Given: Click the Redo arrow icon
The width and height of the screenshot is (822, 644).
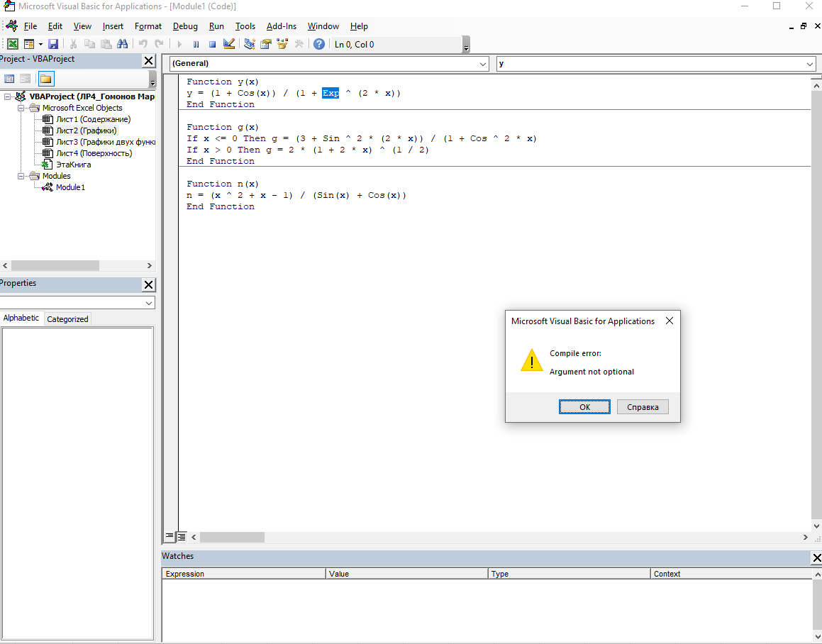Looking at the screenshot, I should [x=159, y=45].
